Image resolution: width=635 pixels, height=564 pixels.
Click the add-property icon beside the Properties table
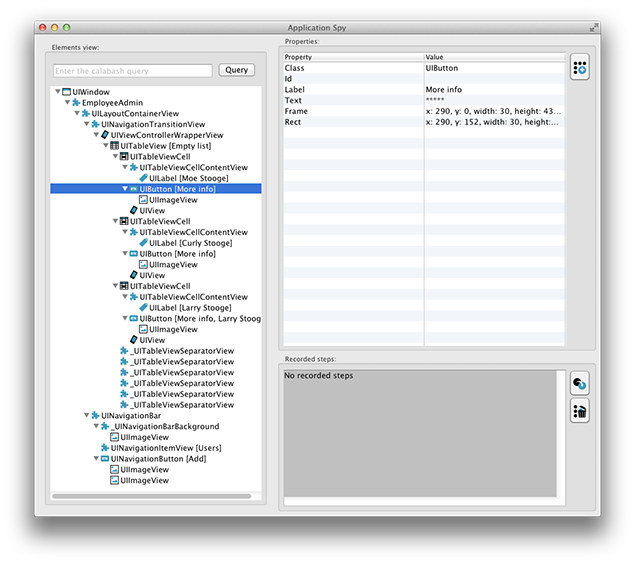(580, 68)
